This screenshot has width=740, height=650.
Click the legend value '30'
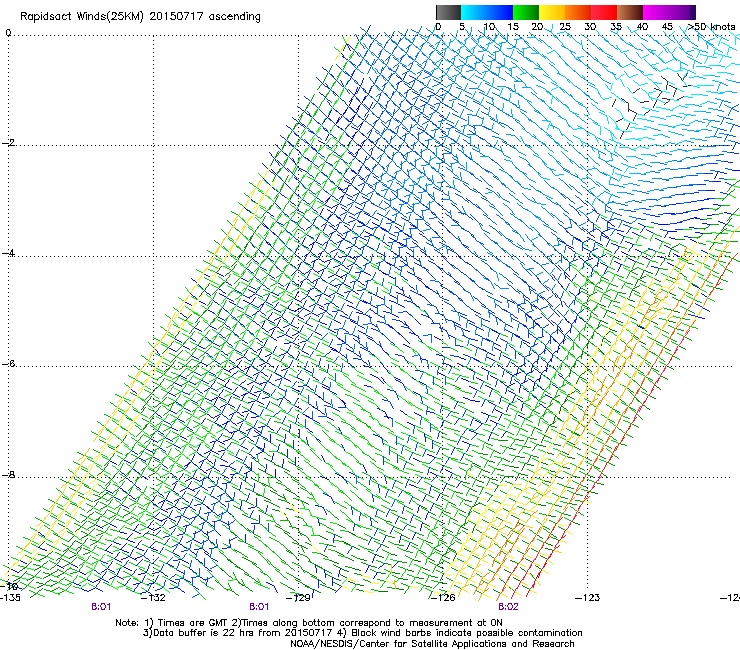pyautogui.click(x=590, y=26)
